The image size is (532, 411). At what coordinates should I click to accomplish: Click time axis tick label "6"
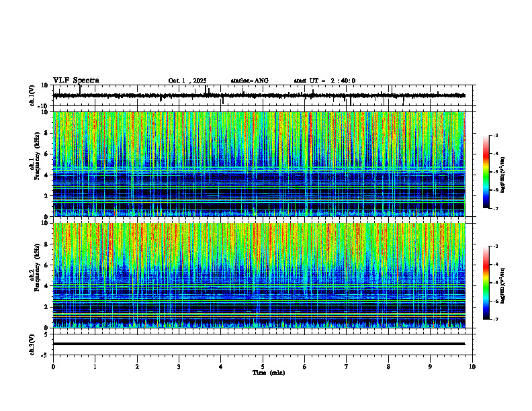(x=305, y=367)
